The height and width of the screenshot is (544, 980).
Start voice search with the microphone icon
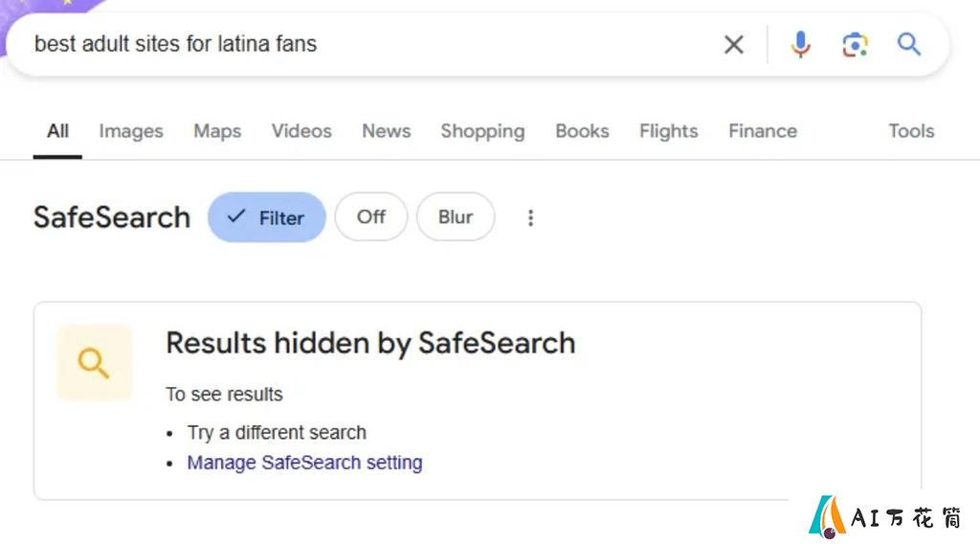(800, 44)
